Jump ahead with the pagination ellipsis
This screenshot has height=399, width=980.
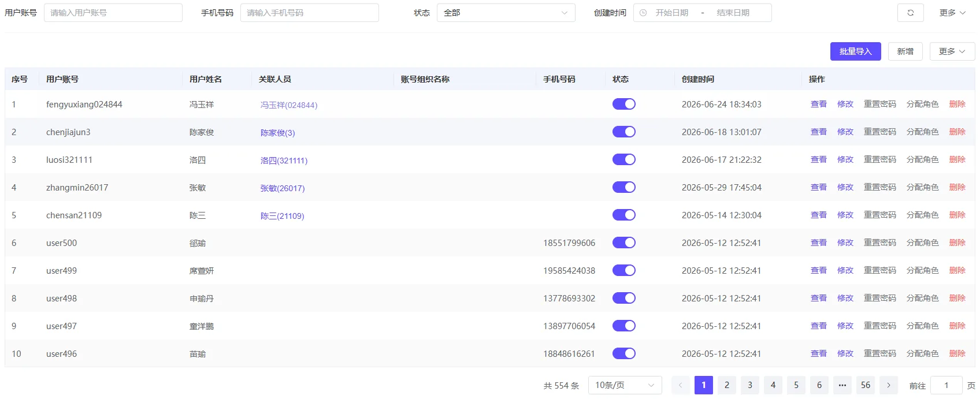842,385
